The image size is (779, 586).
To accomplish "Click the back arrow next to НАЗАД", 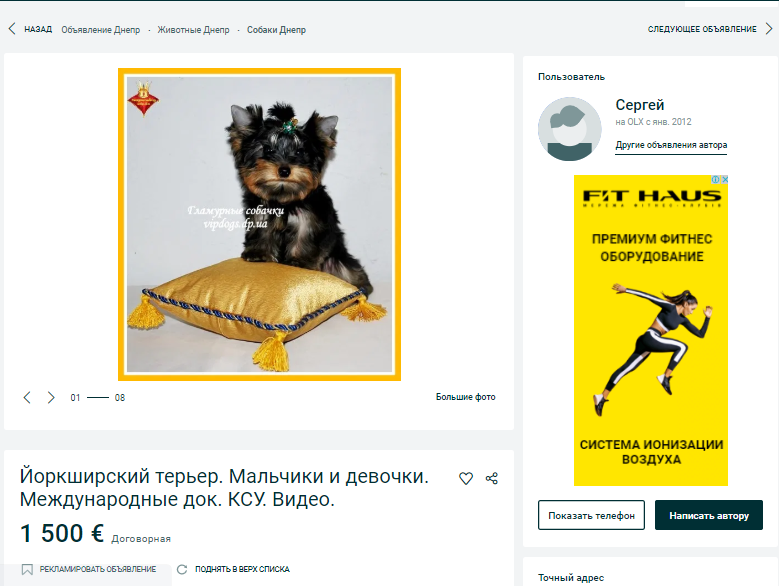I will [12, 29].
